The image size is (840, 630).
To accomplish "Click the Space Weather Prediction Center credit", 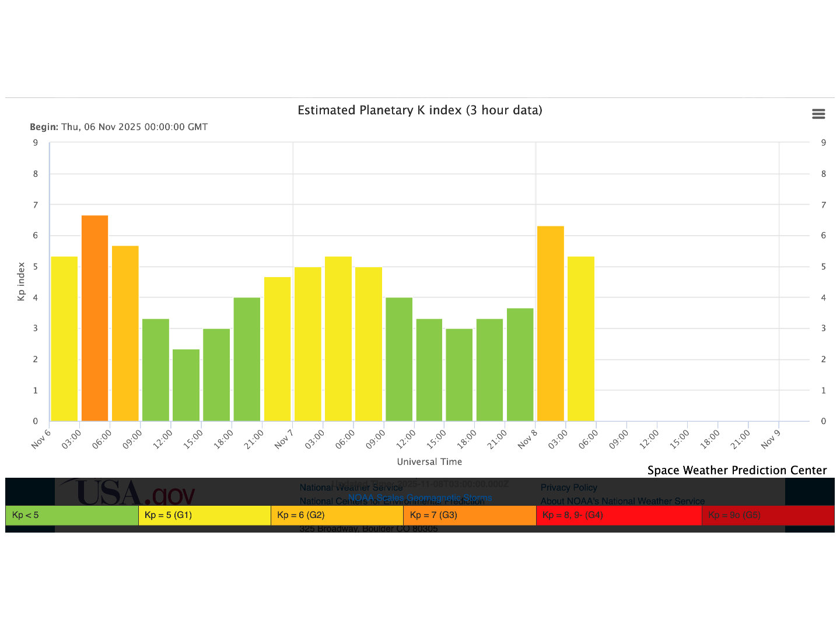I will tap(737, 470).
